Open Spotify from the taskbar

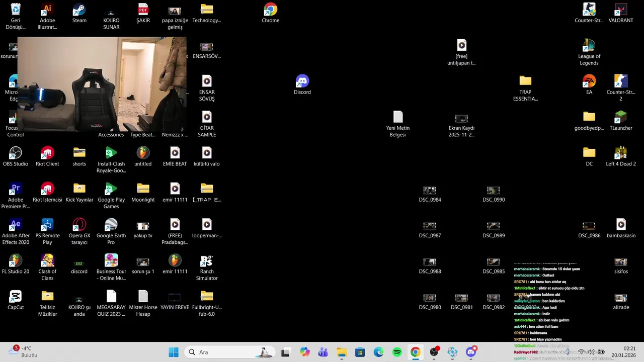click(397, 352)
